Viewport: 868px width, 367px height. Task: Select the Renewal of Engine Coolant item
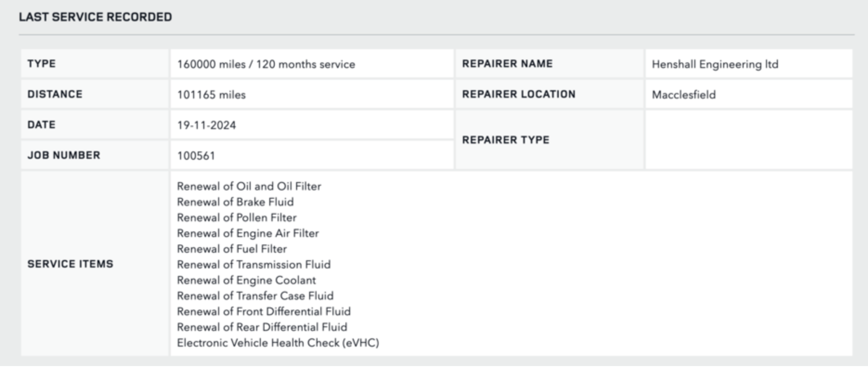pos(246,281)
